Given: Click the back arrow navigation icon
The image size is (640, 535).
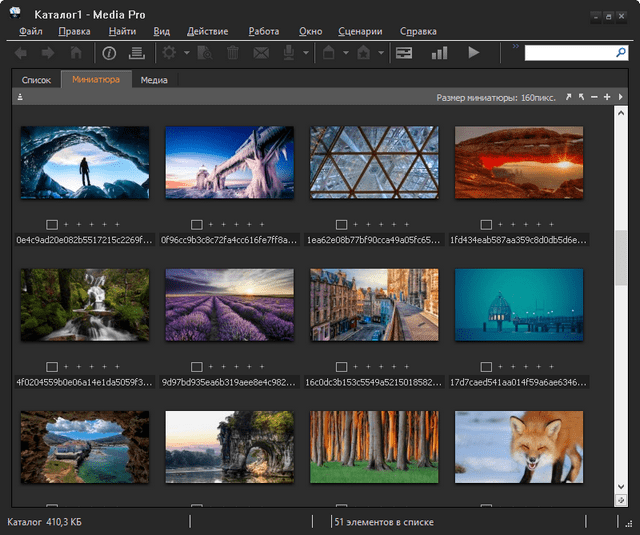Looking at the screenshot, I should point(21,52).
